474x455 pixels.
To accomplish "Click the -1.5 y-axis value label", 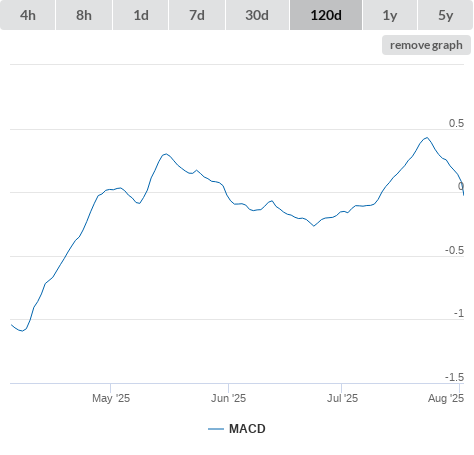I will (x=455, y=377).
